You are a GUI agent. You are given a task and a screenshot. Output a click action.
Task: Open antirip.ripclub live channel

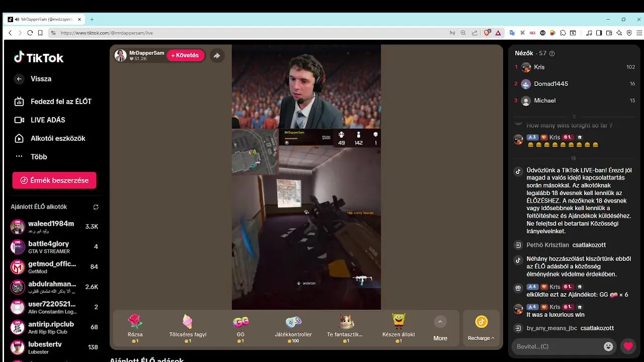click(x=54, y=327)
